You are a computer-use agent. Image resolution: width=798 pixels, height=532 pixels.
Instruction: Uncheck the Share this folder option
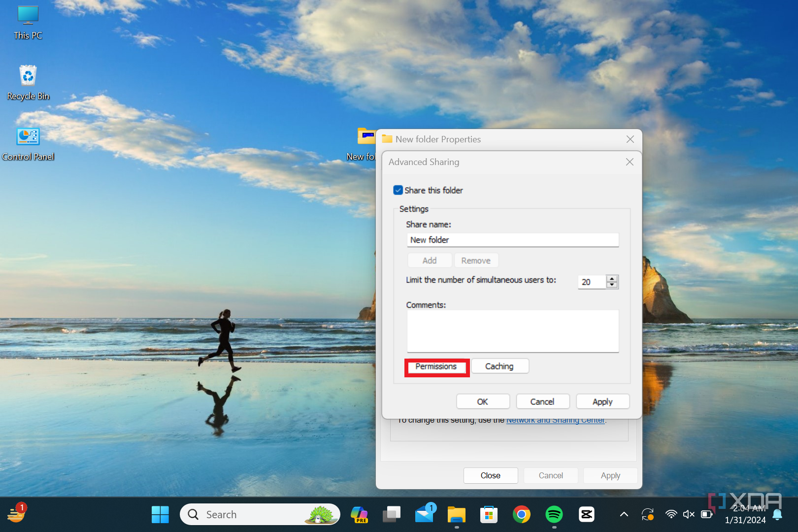point(398,190)
